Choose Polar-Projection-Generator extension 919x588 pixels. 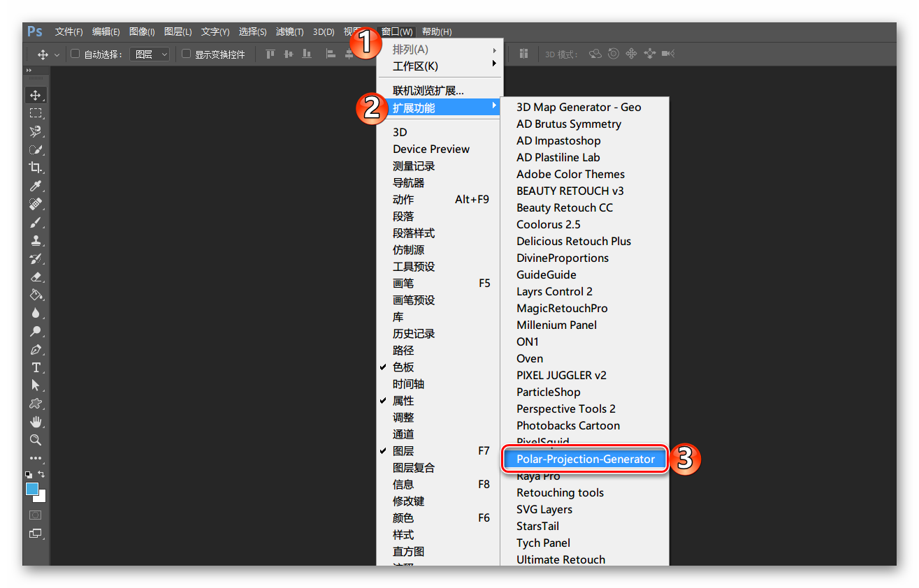pos(585,460)
